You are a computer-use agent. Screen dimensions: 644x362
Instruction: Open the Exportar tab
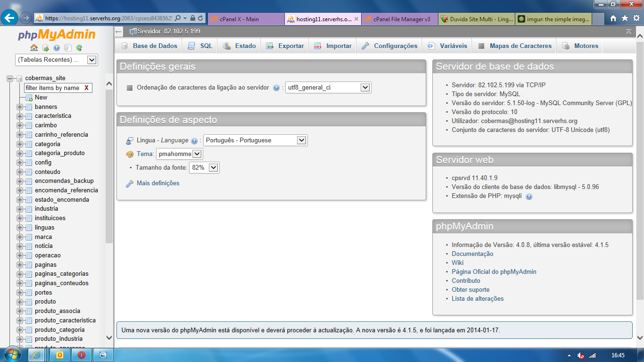pyautogui.click(x=285, y=46)
